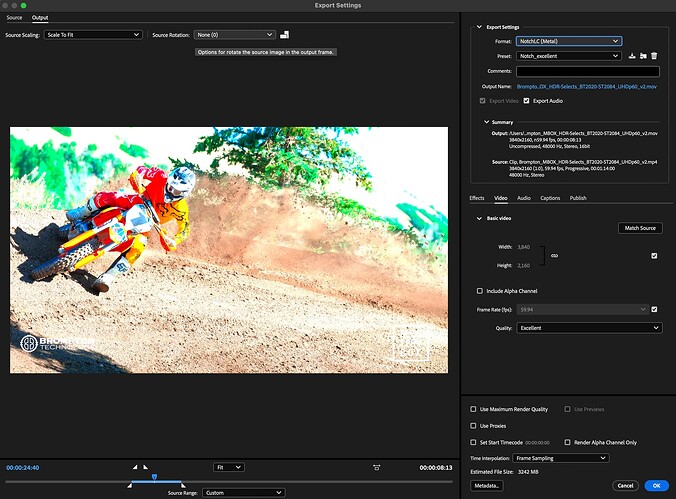Enable Set Start Timecode checkbox
Image resolution: width=676 pixels, height=499 pixels.
click(473, 443)
